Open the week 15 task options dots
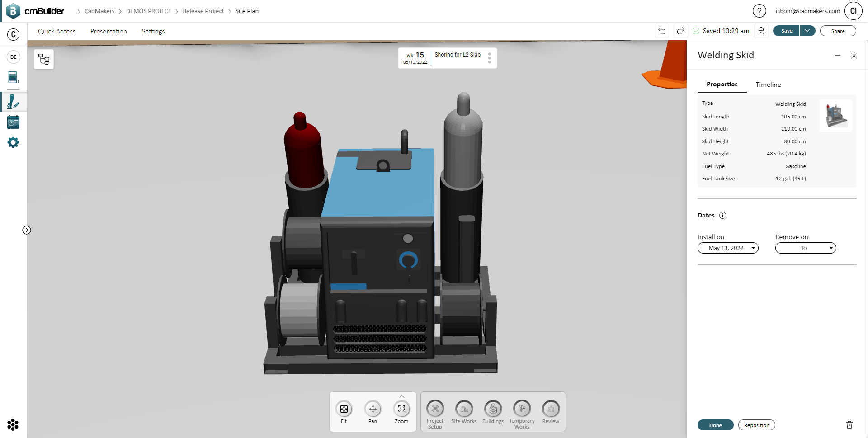868x438 pixels. click(x=490, y=58)
